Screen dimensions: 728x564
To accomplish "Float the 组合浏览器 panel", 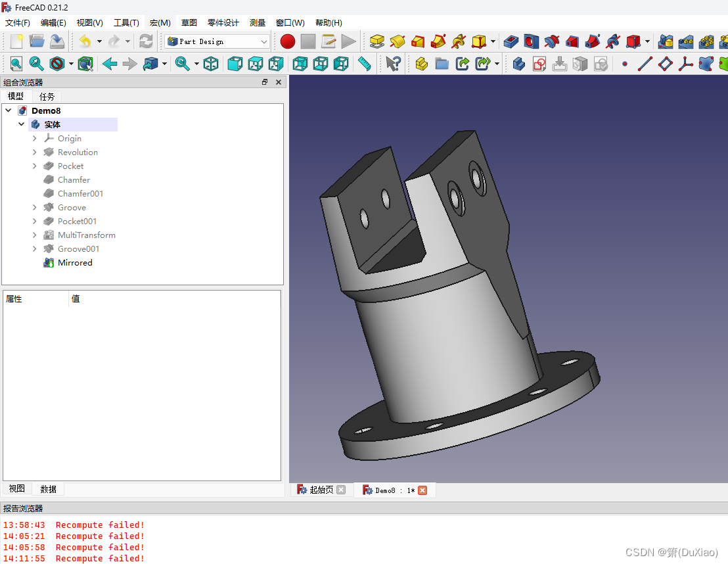I will pos(265,82).
